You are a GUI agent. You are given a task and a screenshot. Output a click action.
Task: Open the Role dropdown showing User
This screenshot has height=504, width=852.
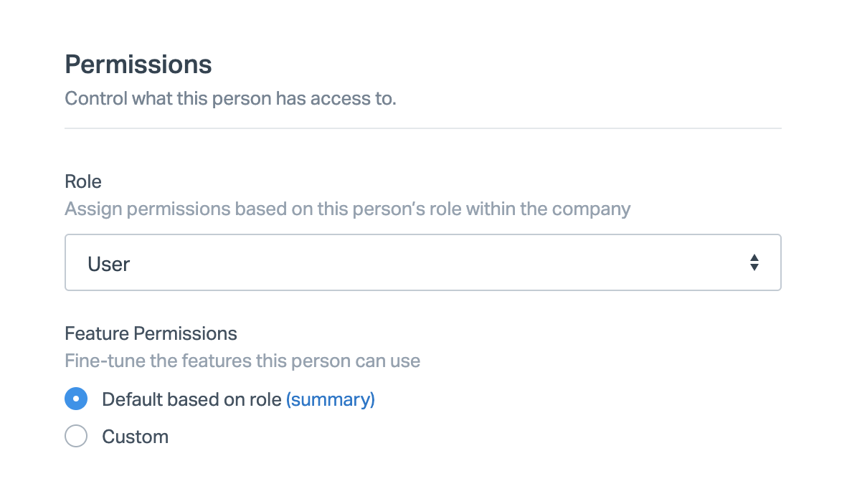click(422, 262)
